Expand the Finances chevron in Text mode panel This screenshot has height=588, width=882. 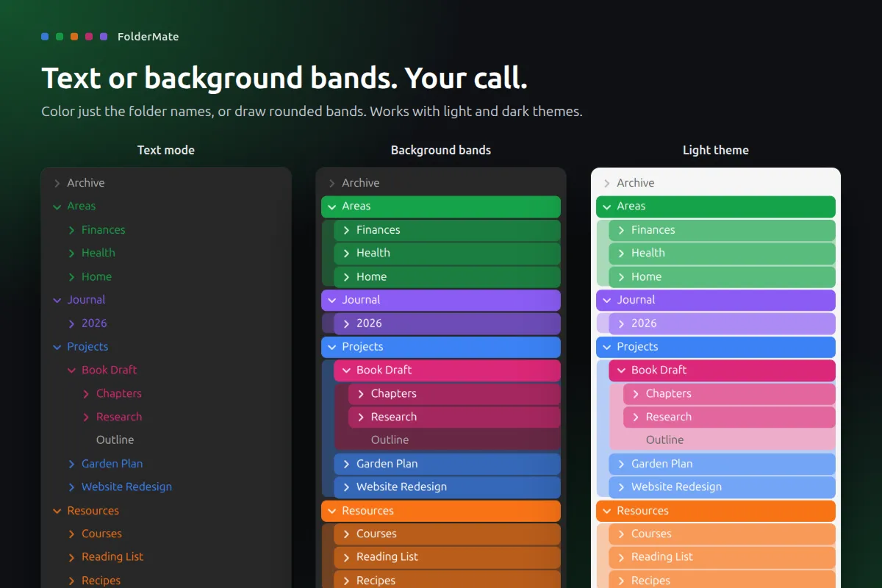(71, 230)
